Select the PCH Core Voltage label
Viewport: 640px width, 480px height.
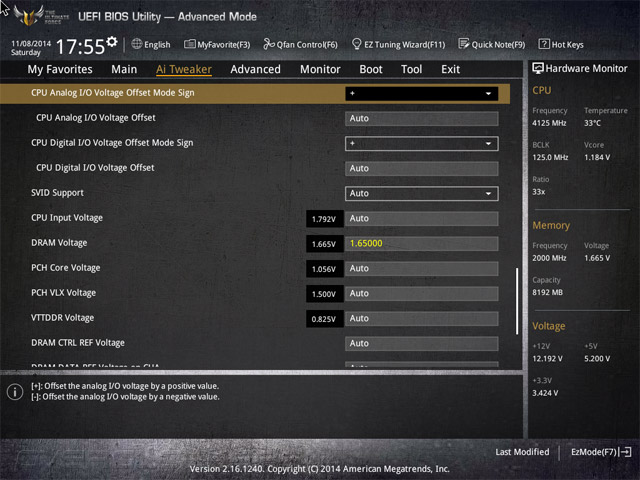[66, 268]
